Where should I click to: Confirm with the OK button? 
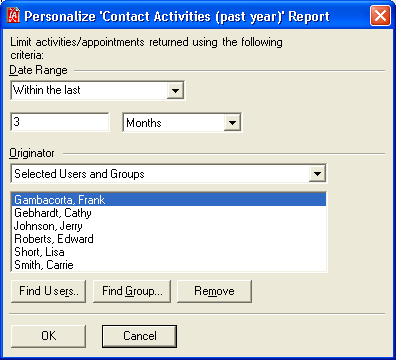pyautogui.click(x=48, y=336)
